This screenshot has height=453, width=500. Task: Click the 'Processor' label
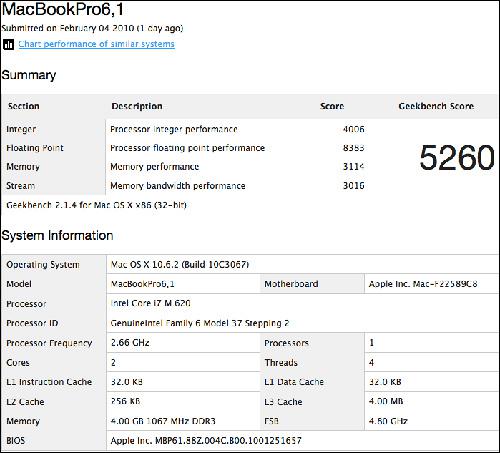point(26,304)
